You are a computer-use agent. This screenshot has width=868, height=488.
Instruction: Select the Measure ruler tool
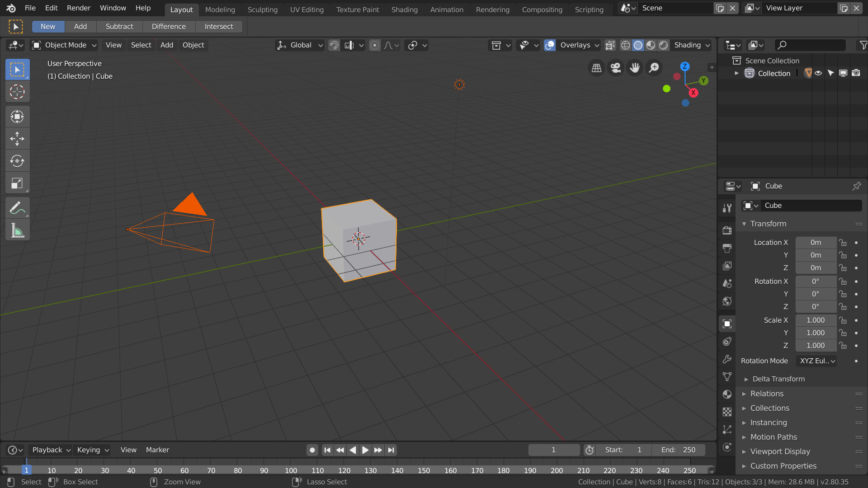tap(17, 230)
